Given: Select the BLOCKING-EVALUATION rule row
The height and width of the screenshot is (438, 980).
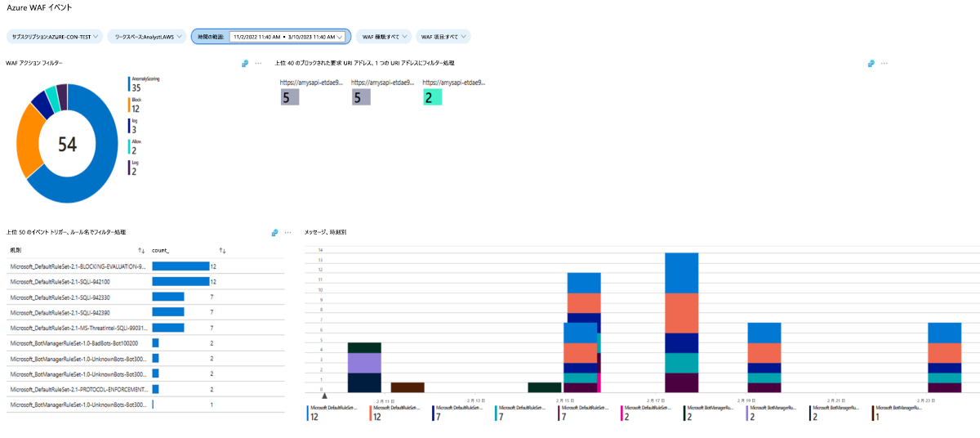Looking at the screenshot, I should point(145,266).
